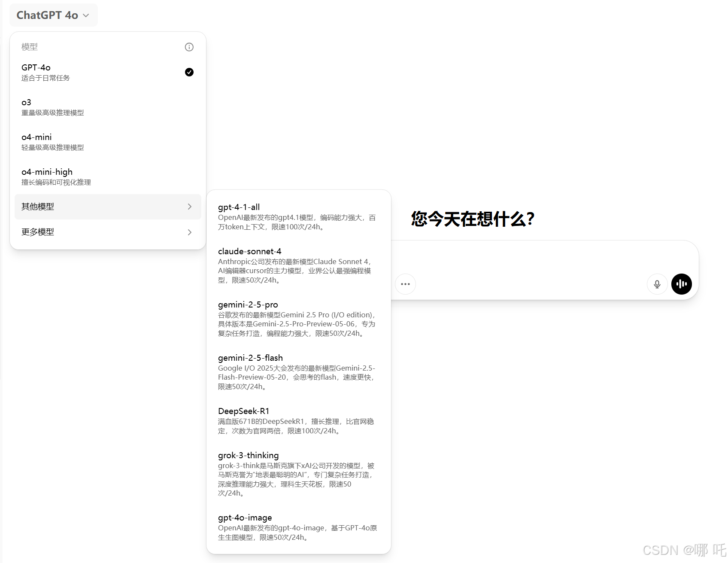728x563 pixels.
Task: Expand the 更多模型 submenu
Action: (108, 232)
